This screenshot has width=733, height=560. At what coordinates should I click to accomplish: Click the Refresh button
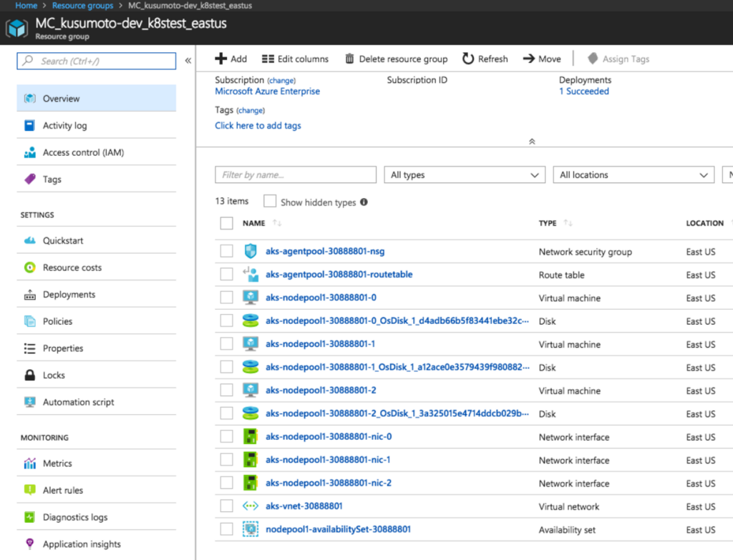tap(485, 59)
